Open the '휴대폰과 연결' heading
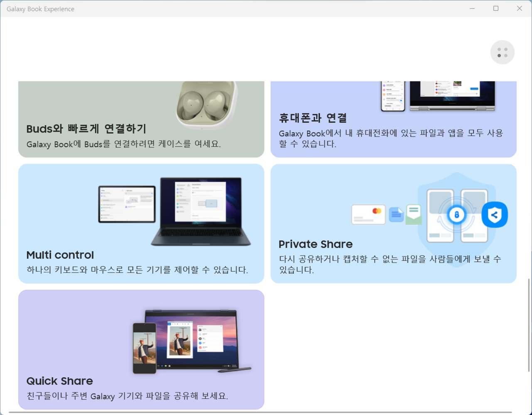 313,118
